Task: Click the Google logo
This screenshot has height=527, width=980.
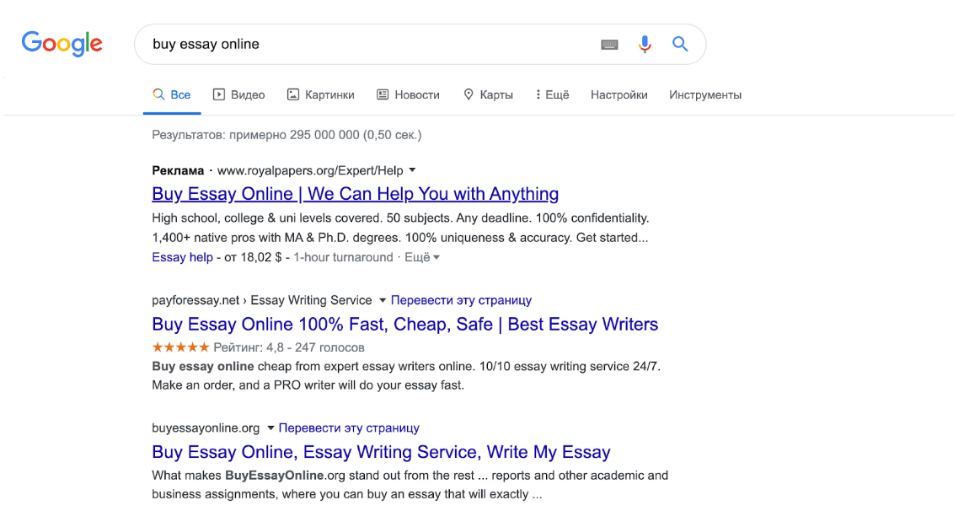Action: [x=62, y=44]
